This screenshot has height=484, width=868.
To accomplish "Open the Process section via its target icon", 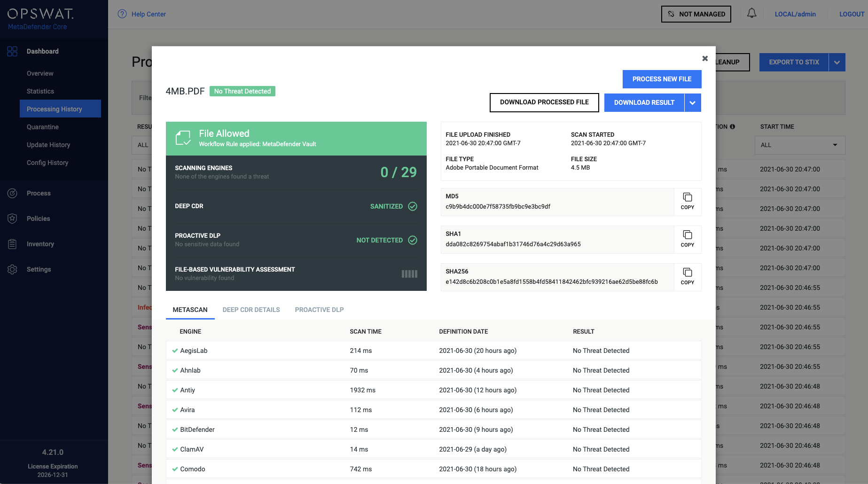I will coord(12,193).
